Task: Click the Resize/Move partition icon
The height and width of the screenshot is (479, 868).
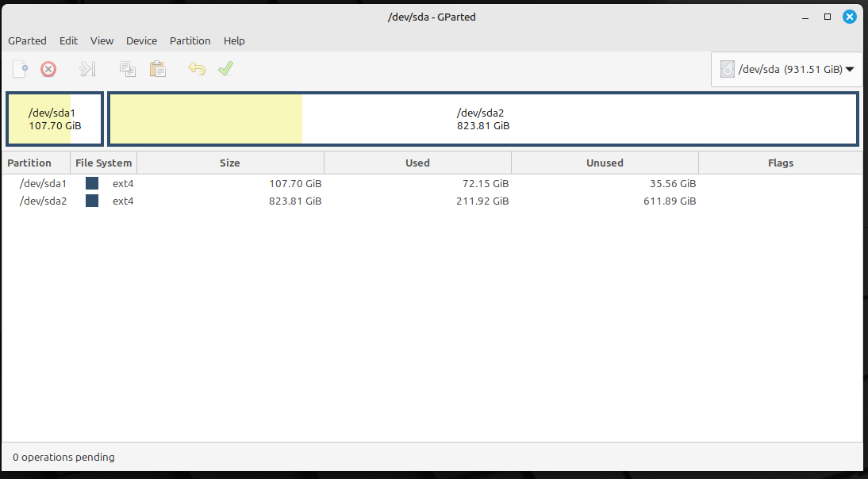Action: (87, 69)
